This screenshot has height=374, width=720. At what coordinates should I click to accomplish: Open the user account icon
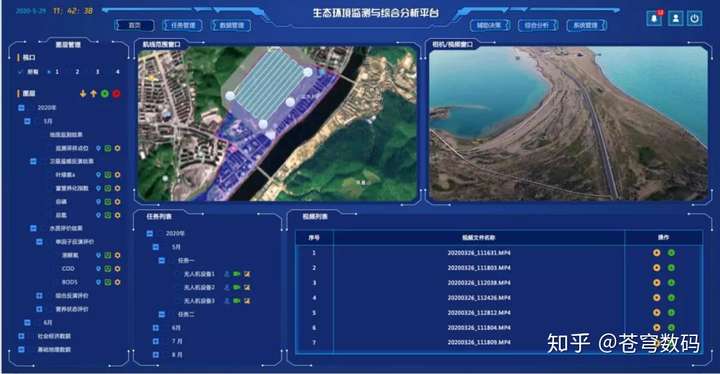click(675, 19)
